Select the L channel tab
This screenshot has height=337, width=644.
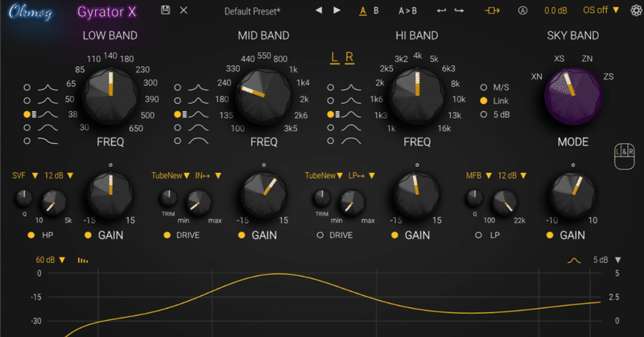coord(335,58)
